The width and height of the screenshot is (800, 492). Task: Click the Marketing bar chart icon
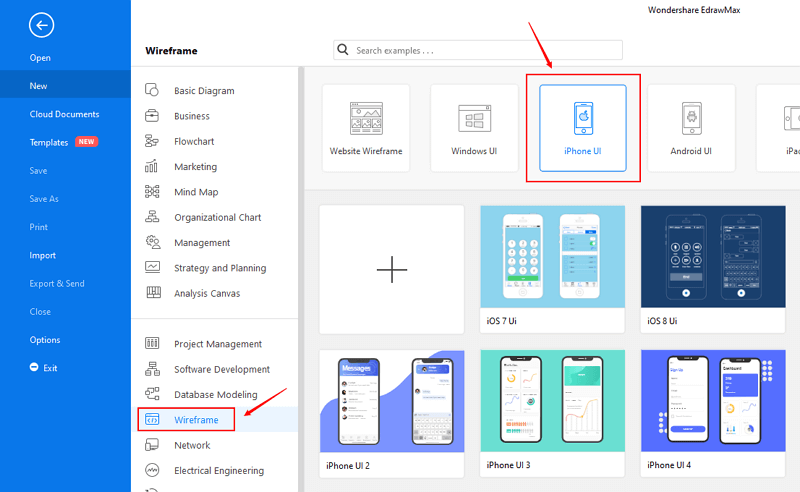click(152, 166)
